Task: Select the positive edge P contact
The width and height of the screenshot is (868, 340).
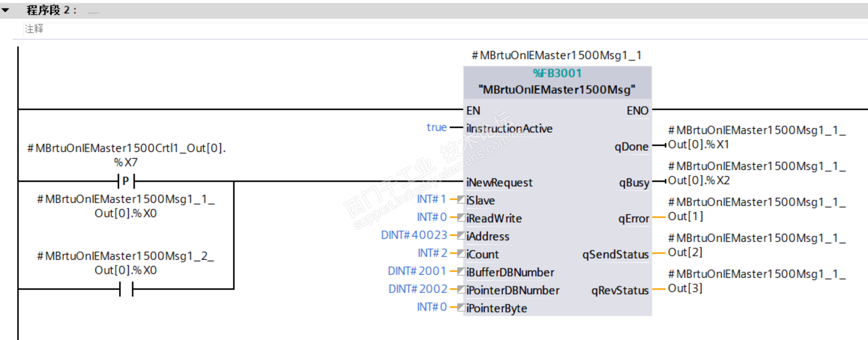Action: 126,181
